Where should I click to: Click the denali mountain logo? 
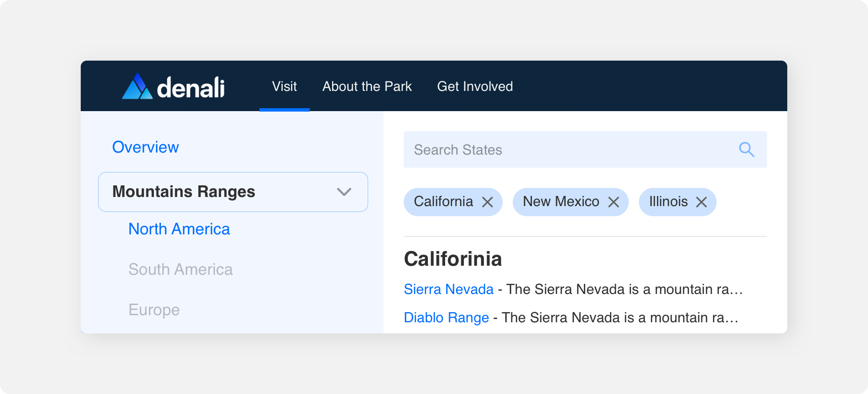[x=137, y=86]
